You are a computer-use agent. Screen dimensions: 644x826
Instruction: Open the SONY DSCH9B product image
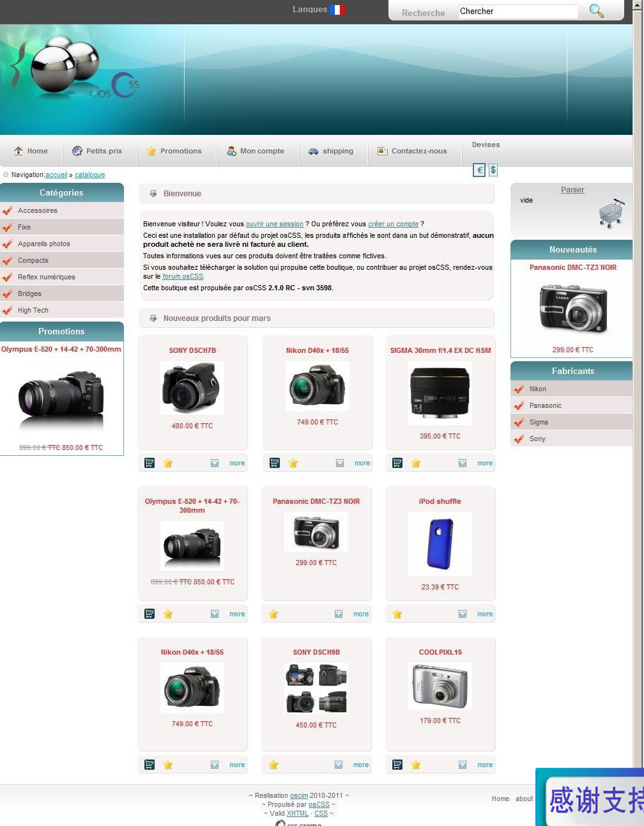coord(316,688)
